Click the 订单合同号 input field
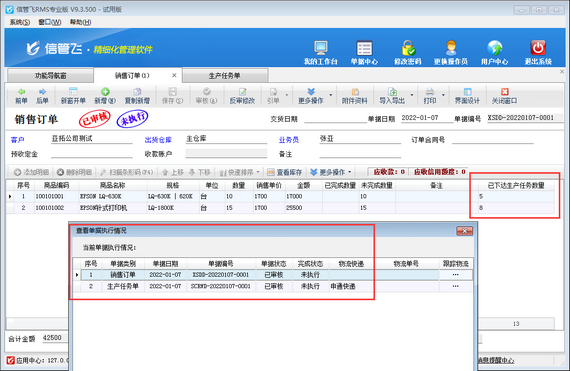 click(492, 139)
